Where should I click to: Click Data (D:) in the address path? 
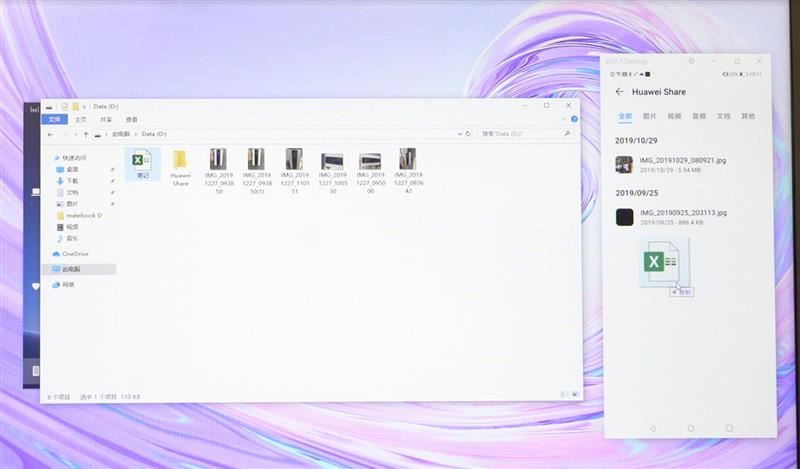(x=154, y=134)
